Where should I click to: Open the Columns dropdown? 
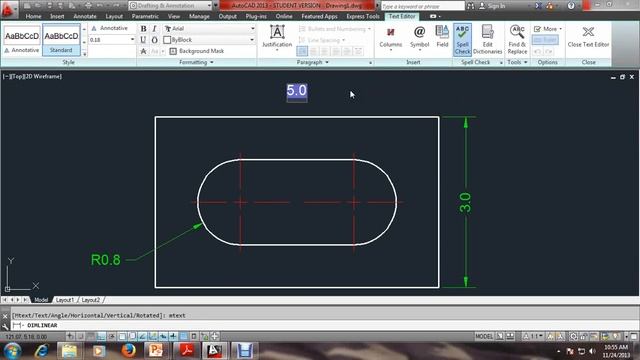pyautogui.click(x=391, y=38)
